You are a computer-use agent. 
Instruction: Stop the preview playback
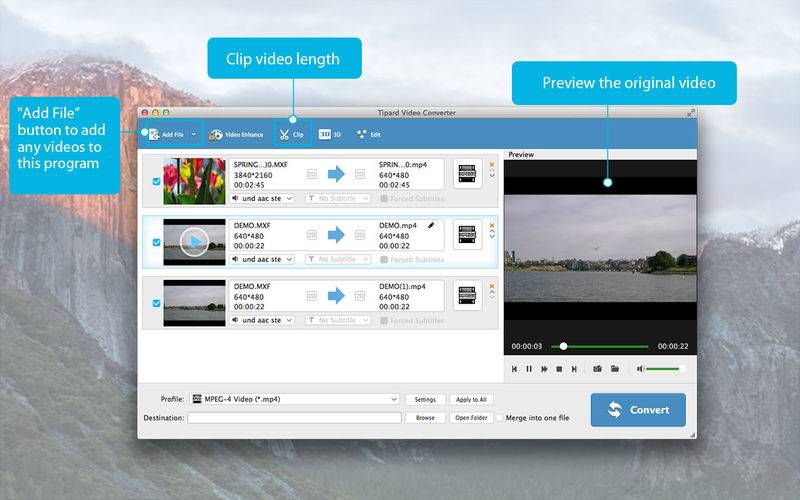point(559,369)
